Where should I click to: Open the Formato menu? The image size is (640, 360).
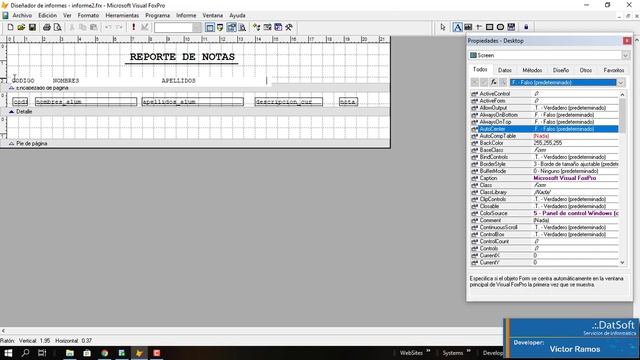pyautogui.click(x=88, y=15)
